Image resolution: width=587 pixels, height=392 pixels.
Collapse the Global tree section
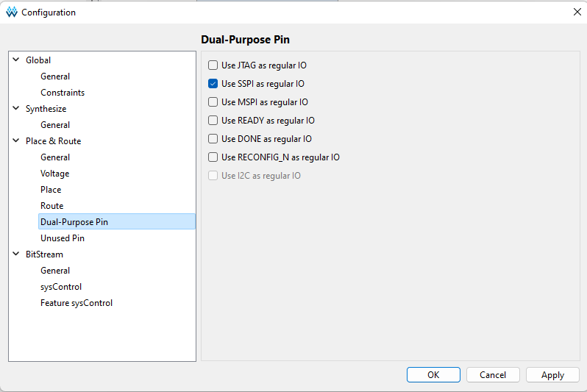[x=16, y=60]
